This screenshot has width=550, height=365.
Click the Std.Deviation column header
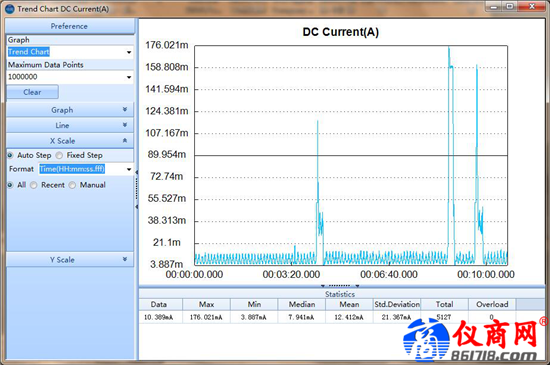[x=397, y=304]
